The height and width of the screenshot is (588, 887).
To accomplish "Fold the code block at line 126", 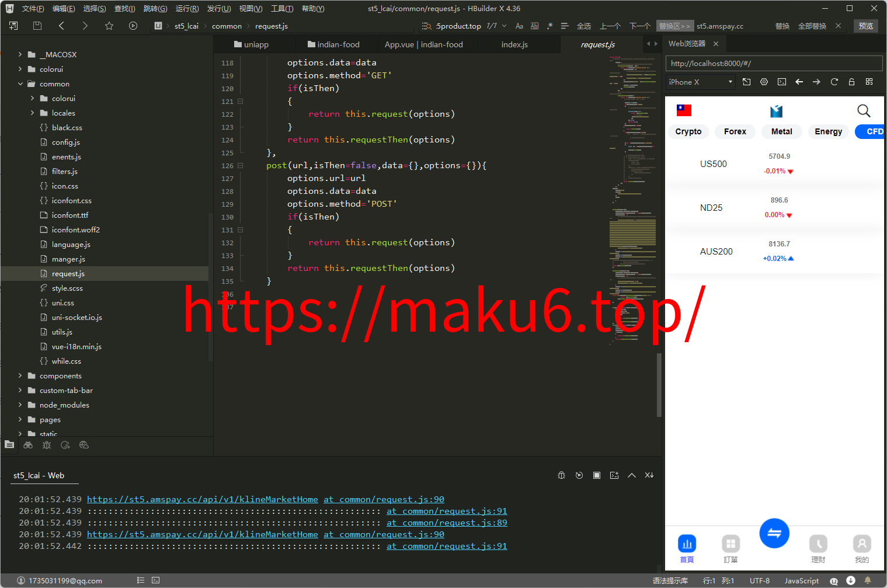I will click(240, 165).
